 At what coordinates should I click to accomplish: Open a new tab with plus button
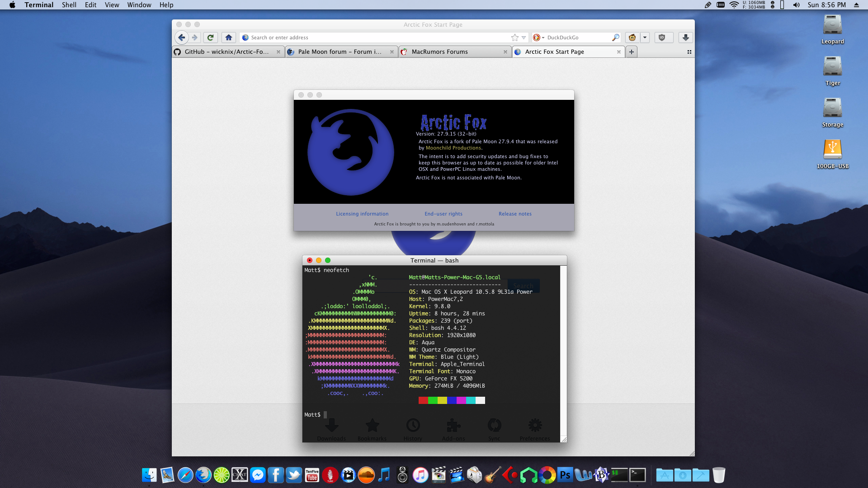632,52
